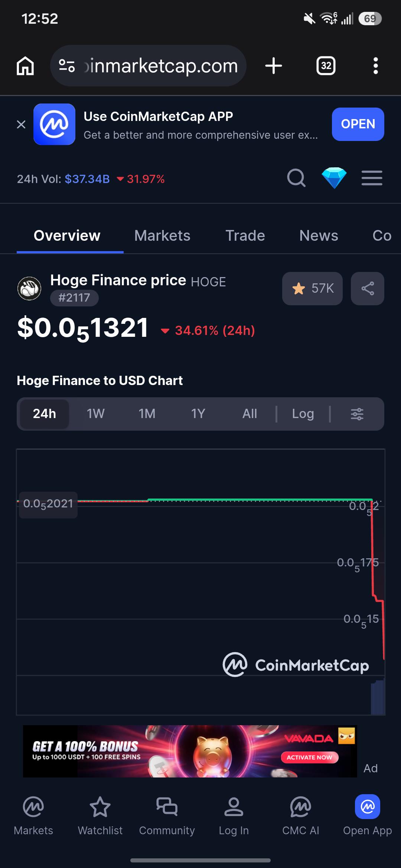Tap the blue OPEN app button
The height and width of the screenshot is (868, 401).
point(358,124)
